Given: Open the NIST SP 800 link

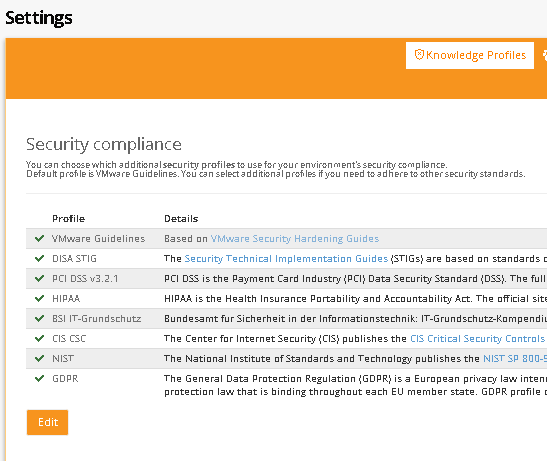Looking at the screenshot, I should point(515,358).
